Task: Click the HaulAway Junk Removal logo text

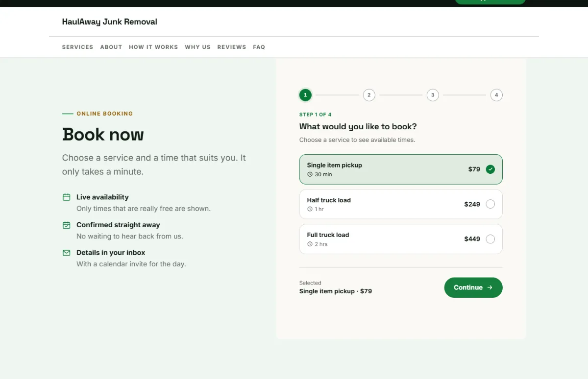Action: tap(110, 22)
